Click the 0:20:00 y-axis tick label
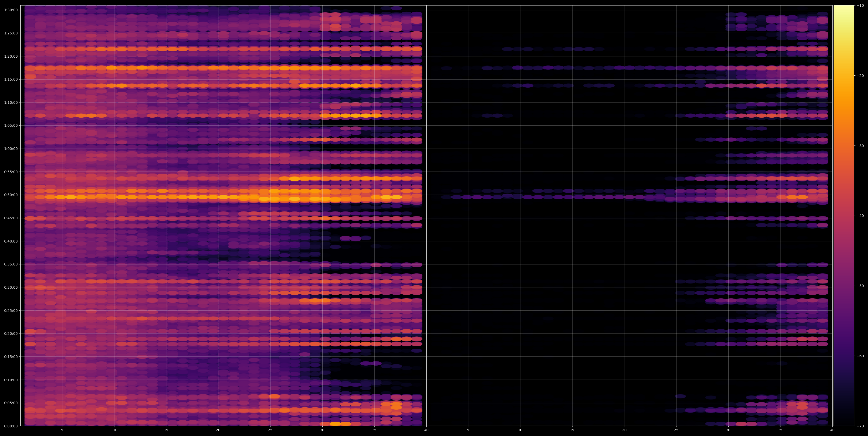868x436 pixels. (11, 334)
